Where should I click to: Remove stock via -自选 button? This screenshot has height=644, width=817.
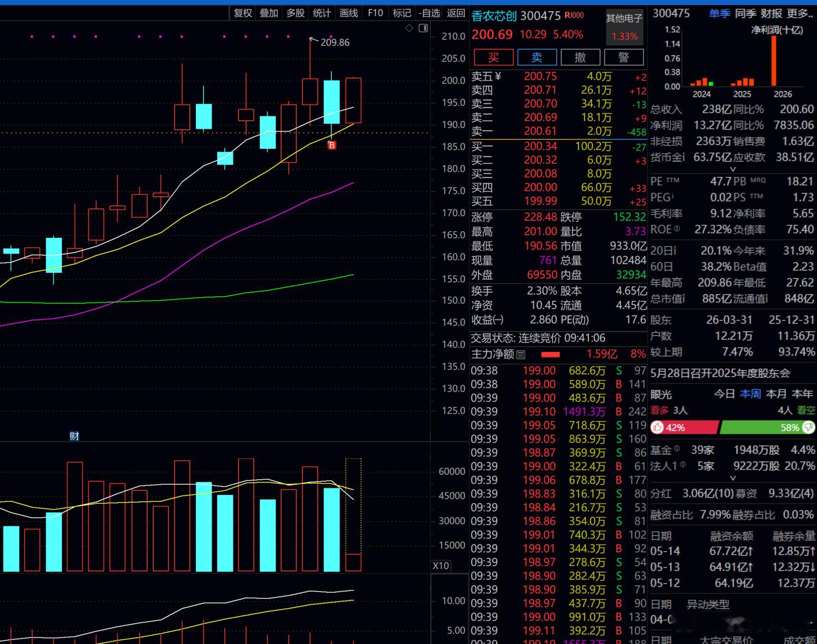pos(429,13)
